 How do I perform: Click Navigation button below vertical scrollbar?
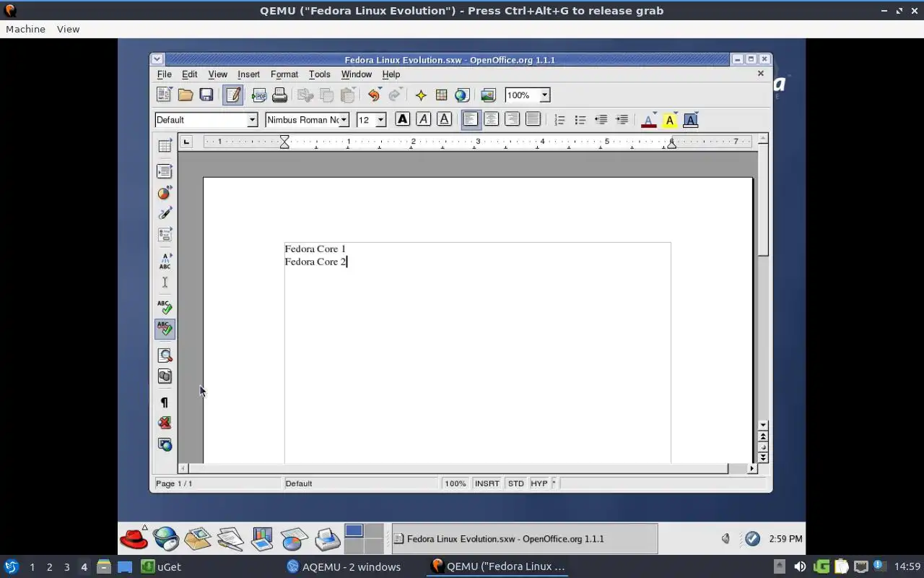coord(763,447)
